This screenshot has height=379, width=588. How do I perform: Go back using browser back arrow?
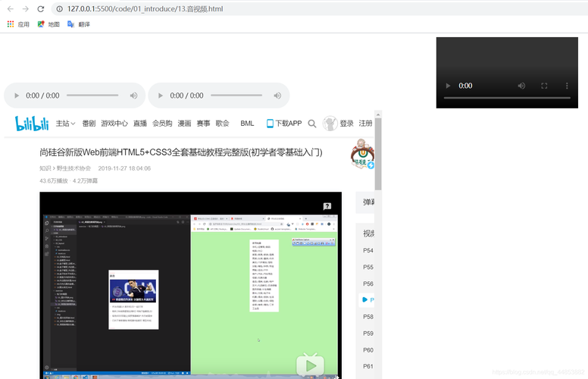11,8
